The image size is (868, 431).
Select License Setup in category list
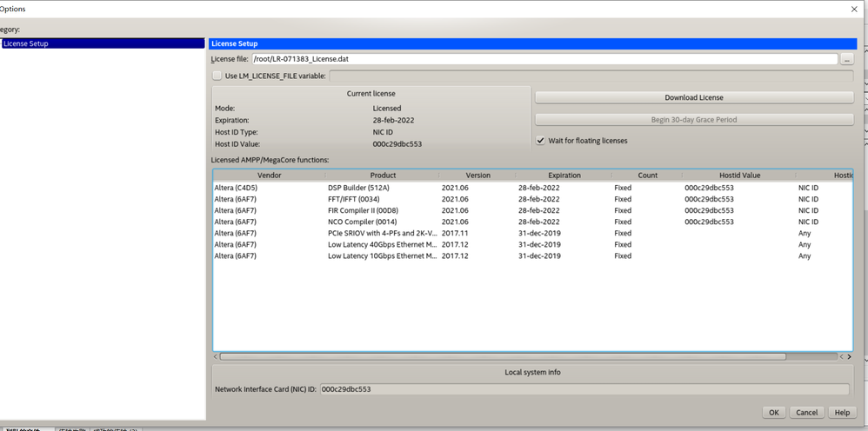[26, 43]
